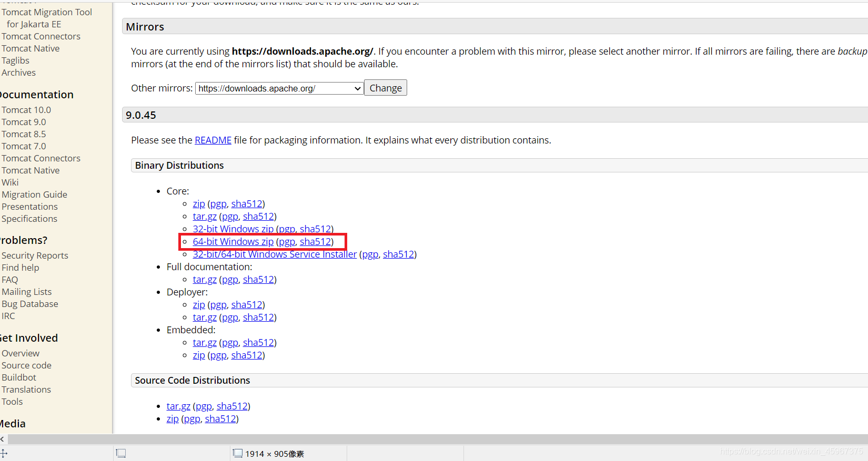Image resolution: width=868 pixels, height=461 pixels.
Task: Click the image dimensions icon in status bar
Action: click(238, 453)
